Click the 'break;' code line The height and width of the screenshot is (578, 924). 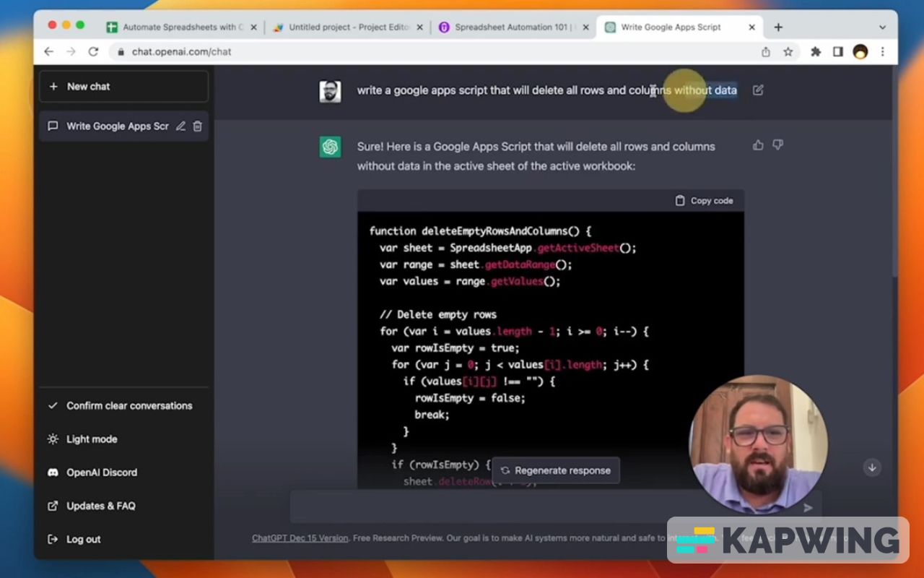[x=432, y=415]
